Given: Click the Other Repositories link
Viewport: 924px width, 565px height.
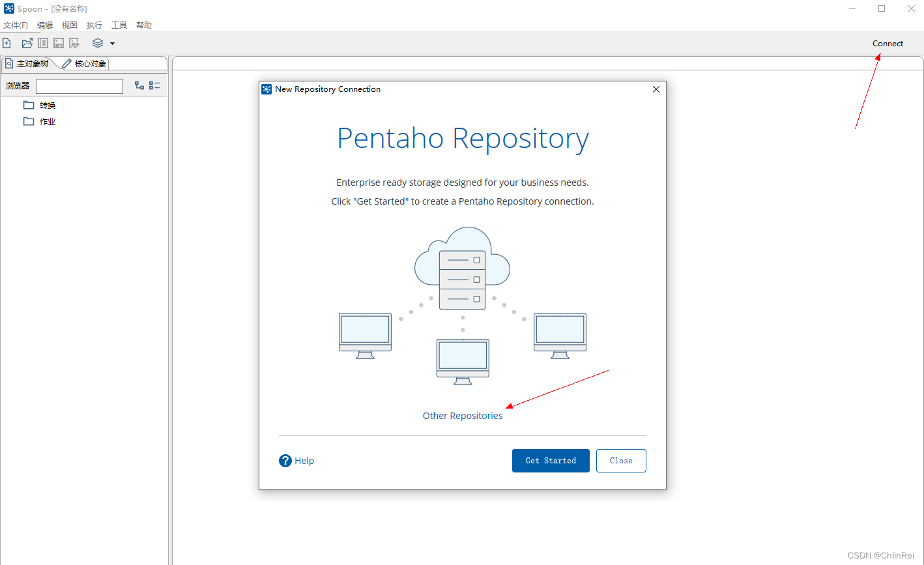Looking at the screenshot, I should coord(463,416).
